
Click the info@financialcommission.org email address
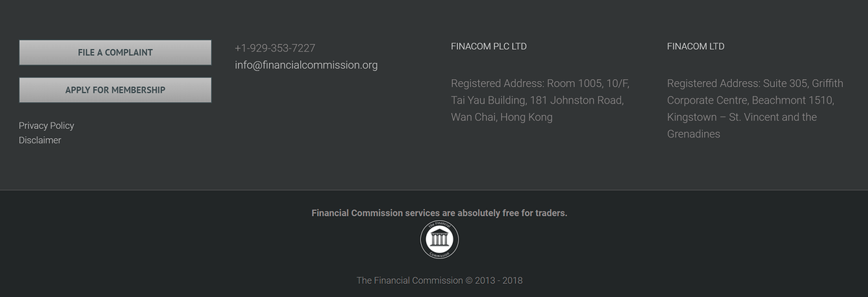(x=306, y=64)
